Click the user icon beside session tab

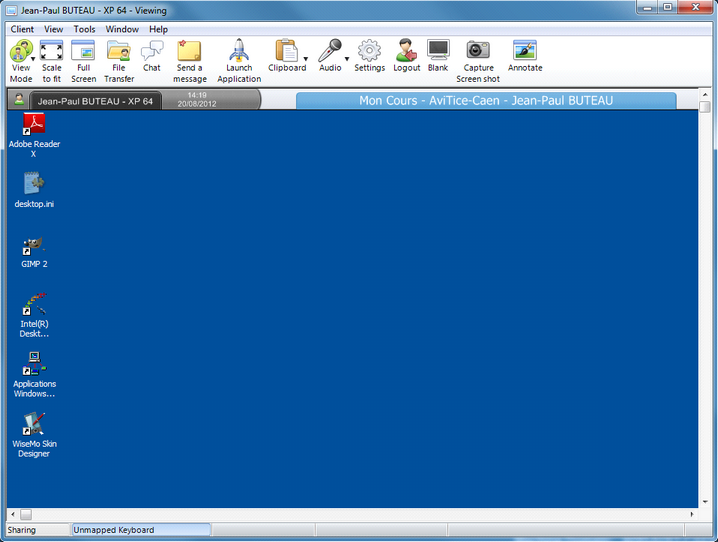(x=19, y=99)
